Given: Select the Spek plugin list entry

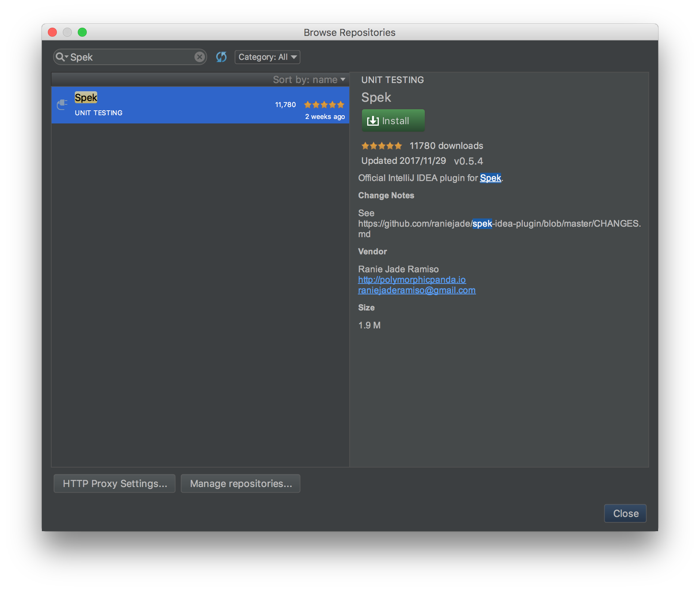Looking at the screenshot, I should (x=187, y=105).
